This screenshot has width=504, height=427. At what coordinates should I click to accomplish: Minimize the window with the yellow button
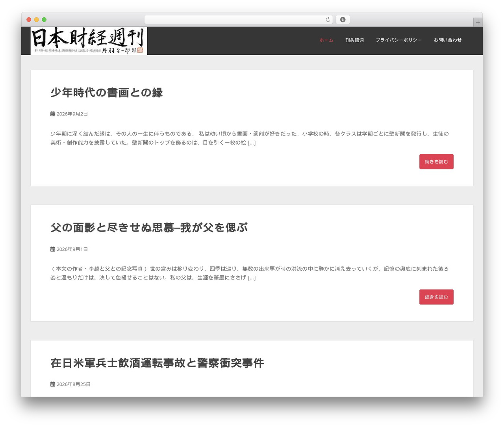37,20
